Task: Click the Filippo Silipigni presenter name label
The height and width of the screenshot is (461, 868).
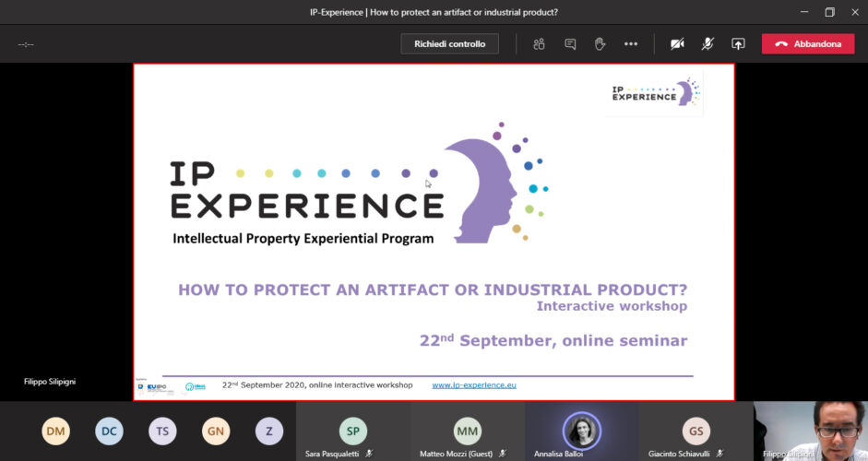Action: [x=50, y=382]
